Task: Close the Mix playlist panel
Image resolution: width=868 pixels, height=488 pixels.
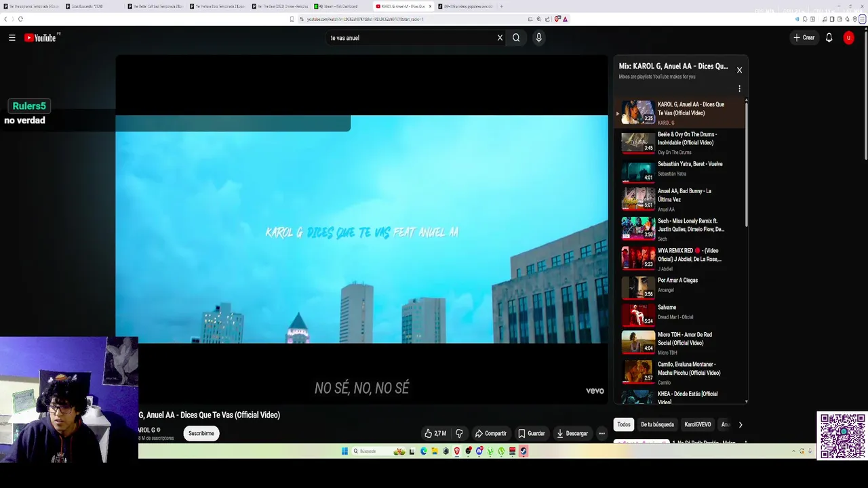Action: 739,70
